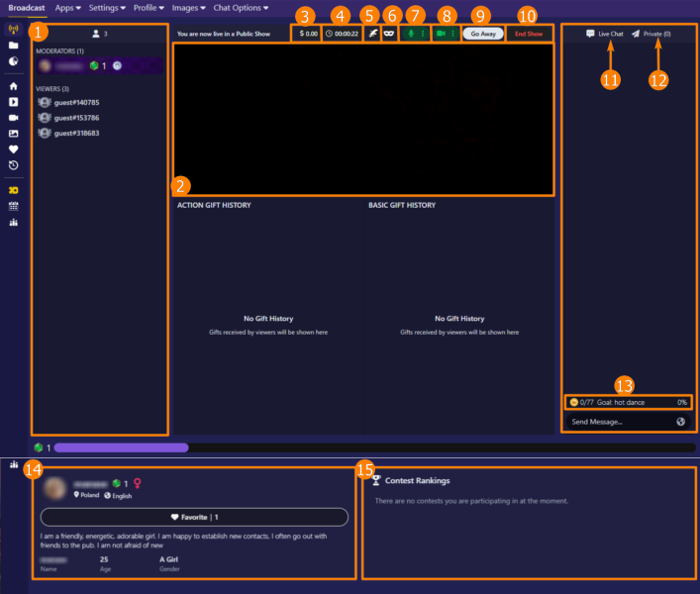Click the heart icon in left sidebar
The width and height of the screenshot is (700, 594).
pos(13,148)
